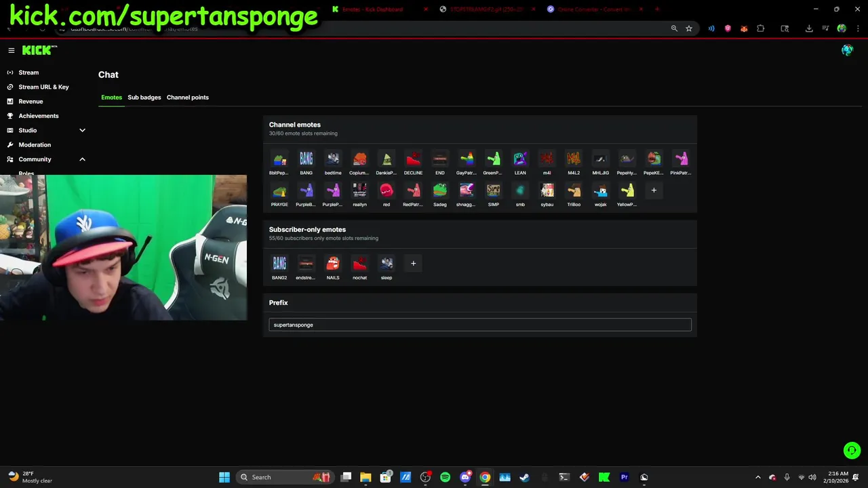Open the SIMP emote

pyautogui.click(x=494, y=190)
